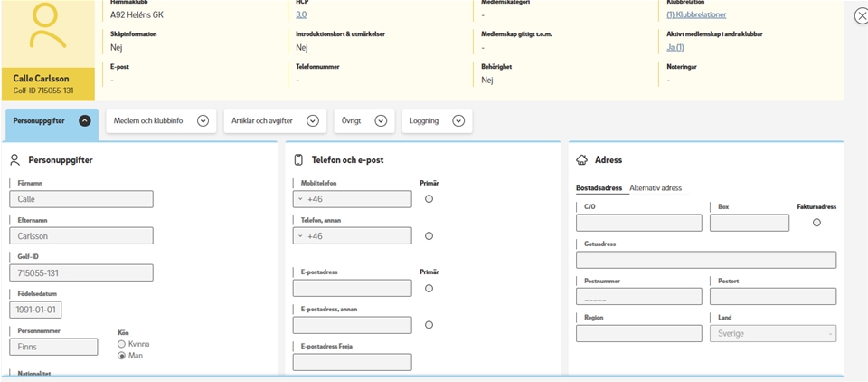Click the Personuppgifter section person icon
868x382 pixels.
(15, 160)
